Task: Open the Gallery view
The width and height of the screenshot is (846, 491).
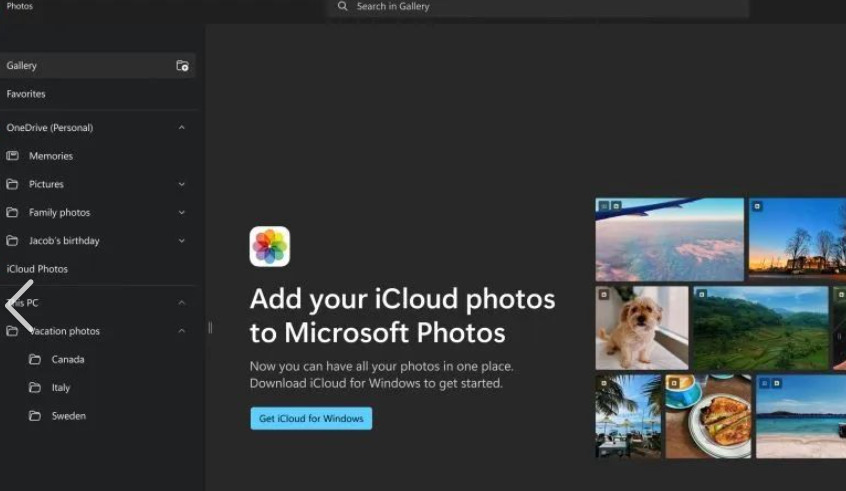Action: (x=98, y=66)
